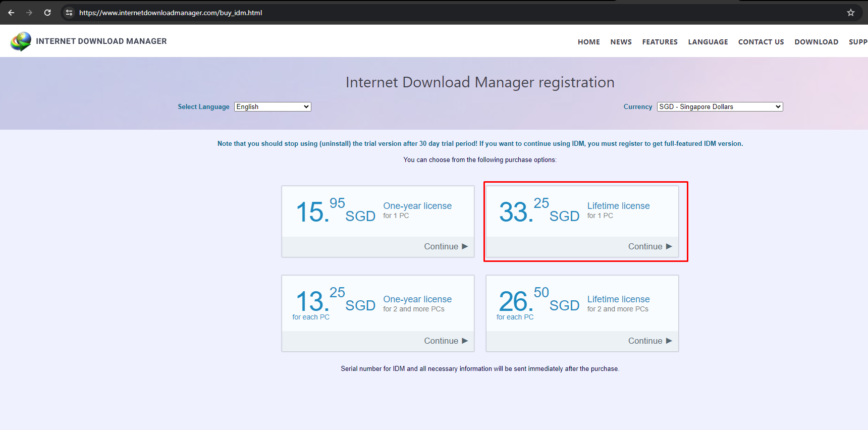Reload the page with refresh icon
868x430 pixels.
tap(47, 13)
